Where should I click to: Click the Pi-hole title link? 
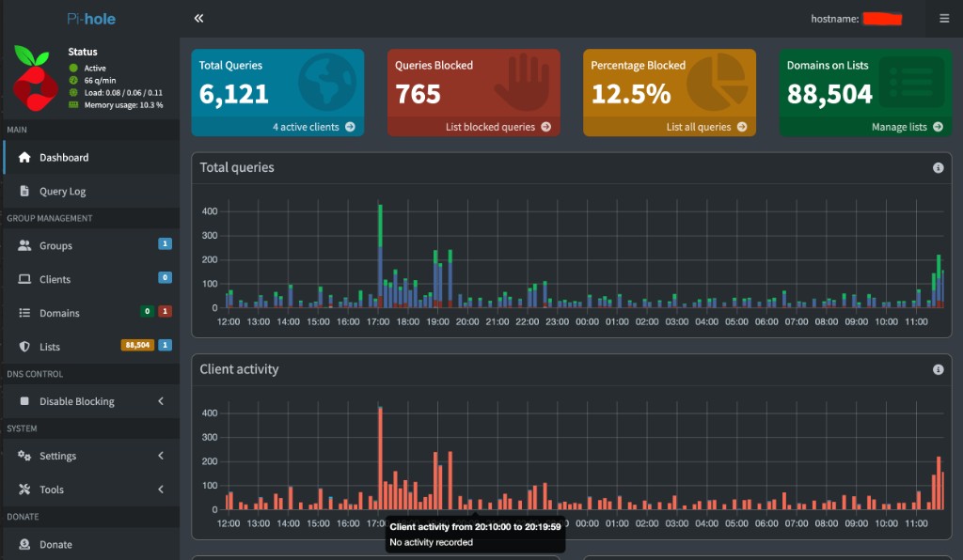click(x=91, y=19)
